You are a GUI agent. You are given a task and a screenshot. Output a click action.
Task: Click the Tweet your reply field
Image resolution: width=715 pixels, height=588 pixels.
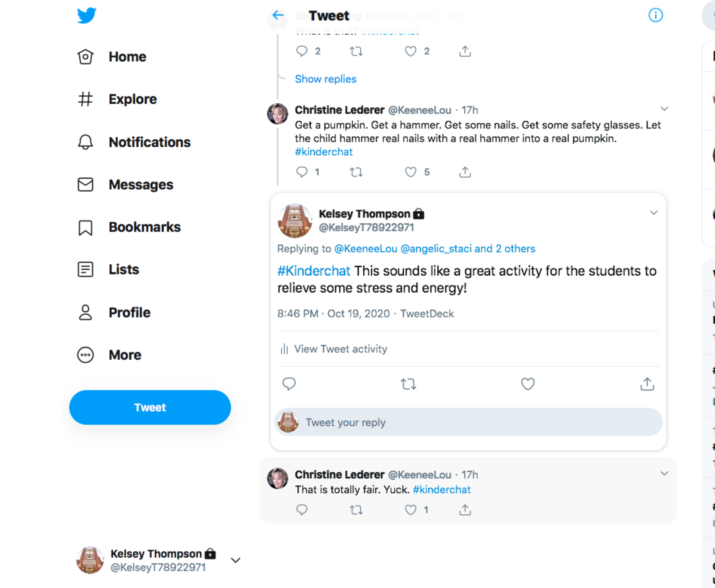(468, 422)
